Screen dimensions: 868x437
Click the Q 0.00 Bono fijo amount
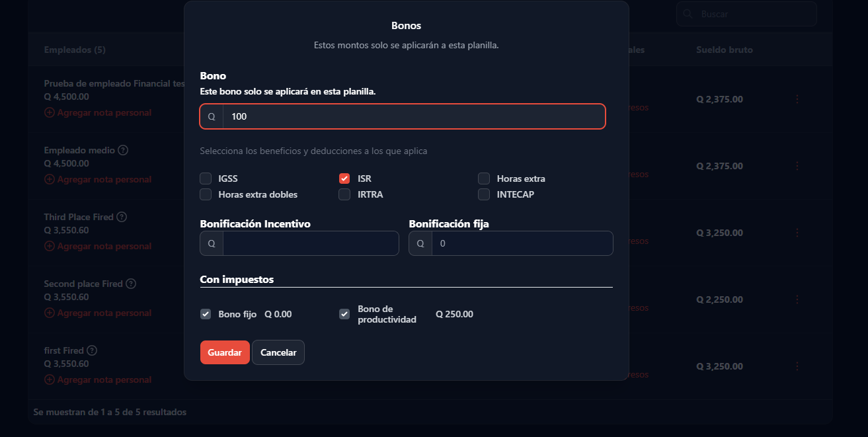coord(278,314)
